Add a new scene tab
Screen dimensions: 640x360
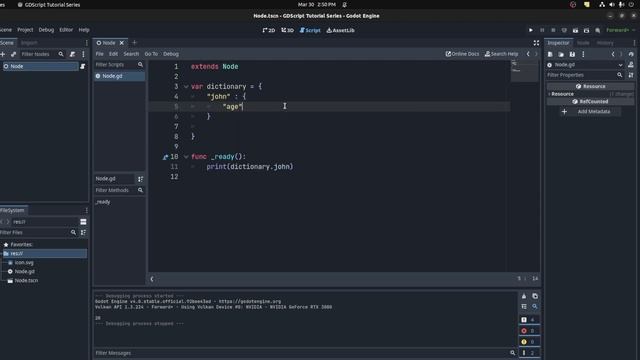click(134, 42)
